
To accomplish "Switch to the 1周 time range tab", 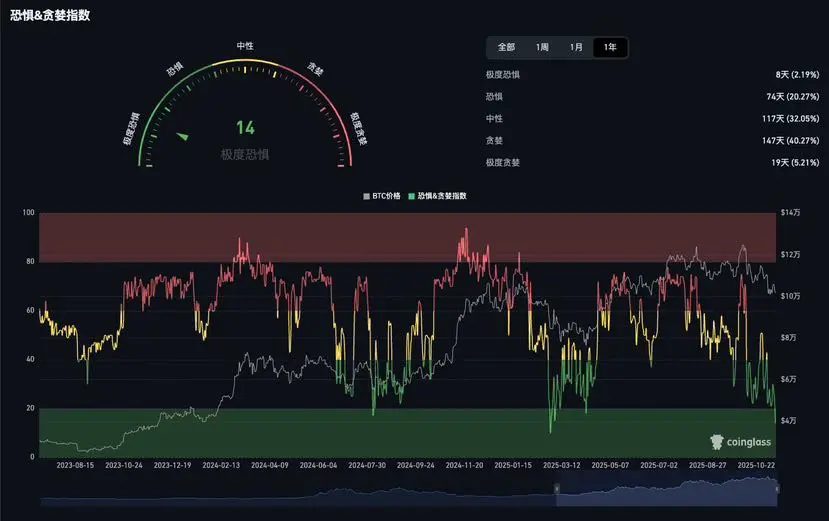I will 542,47.
